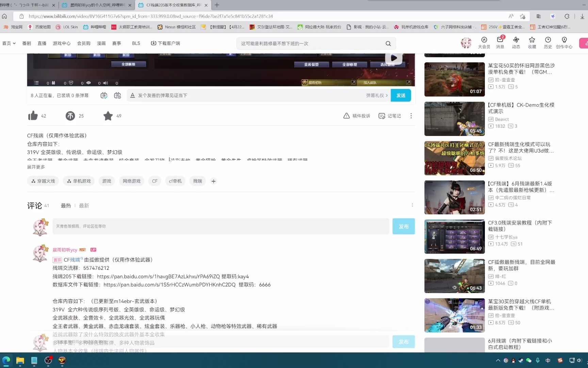Open comment section options three dots
The image size is (588, 368).
pyautogui.click(x=412, y=205)
